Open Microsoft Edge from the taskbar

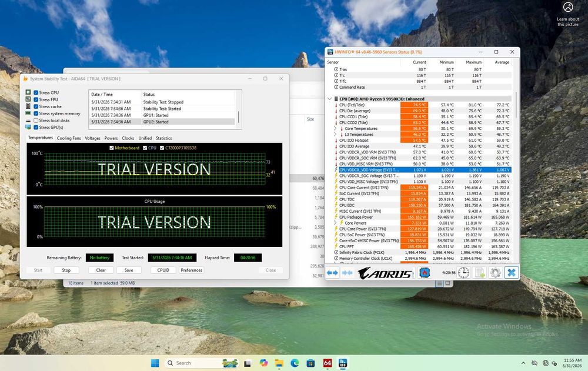tap(295, 363)
